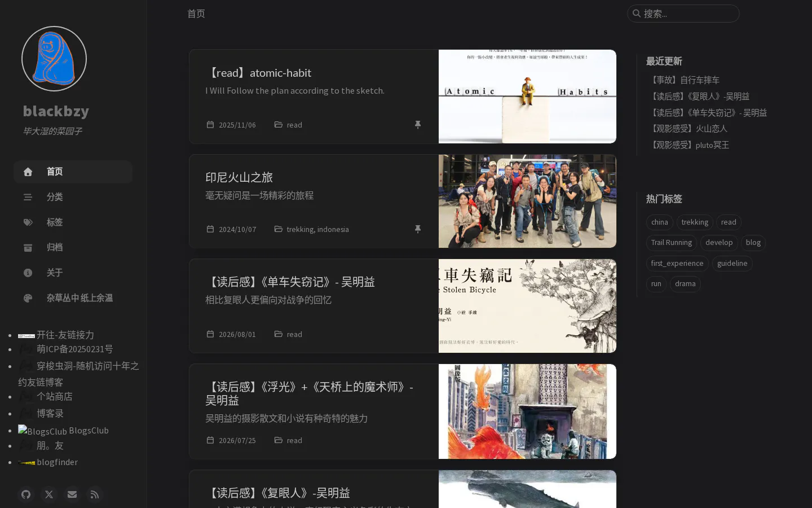Open the 开往-友链接力 link
812x508 pixels.
tap(56, 335)
